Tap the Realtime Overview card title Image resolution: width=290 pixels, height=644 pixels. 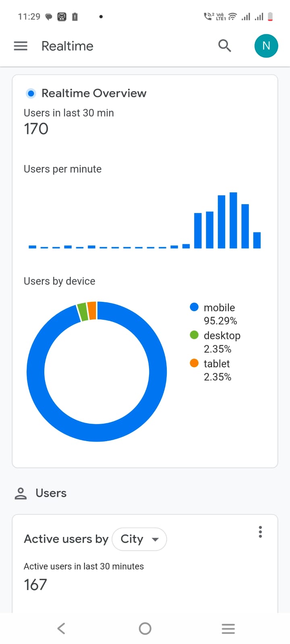pyautogui.click(x=94, y=93)
